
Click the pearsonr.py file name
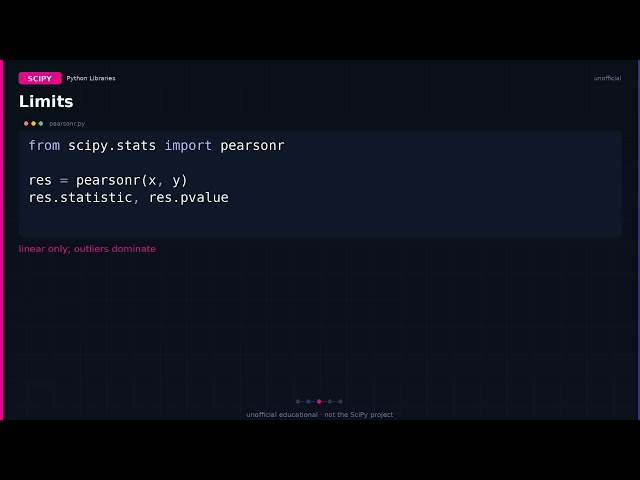tap(67, 124)
